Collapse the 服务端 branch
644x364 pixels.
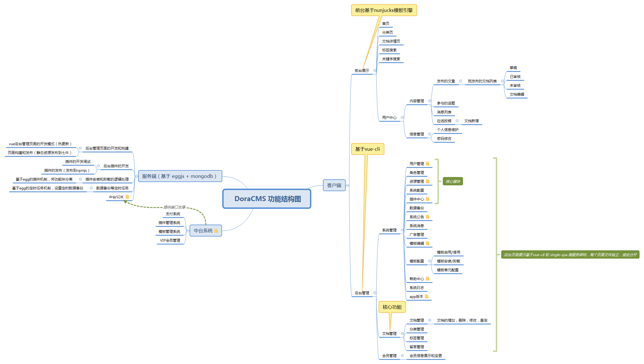point(136,176)
